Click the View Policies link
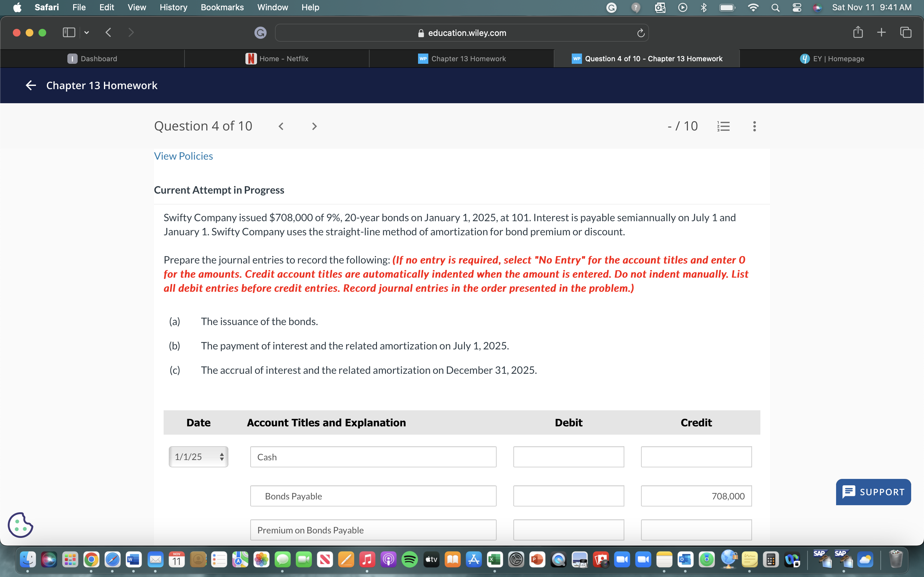This screenshot has height=577, width=924. pyautogui.click(x=183, y=156)
